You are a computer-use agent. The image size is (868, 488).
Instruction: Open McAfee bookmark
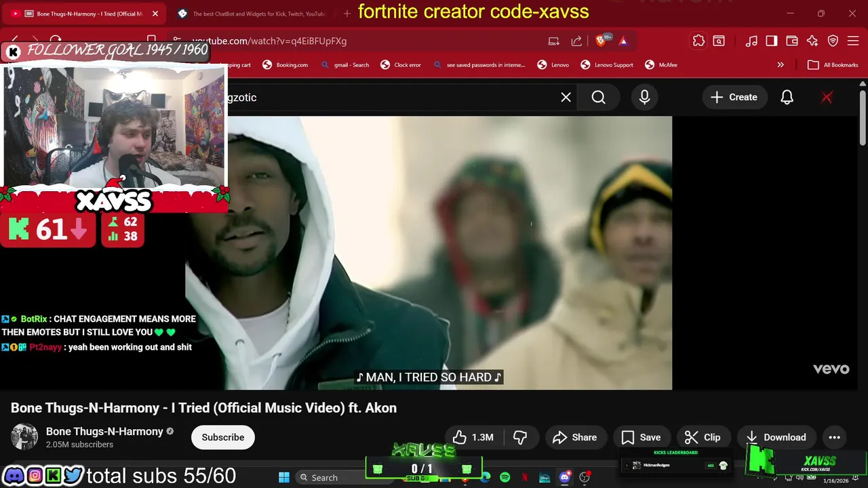pos(661,65)
